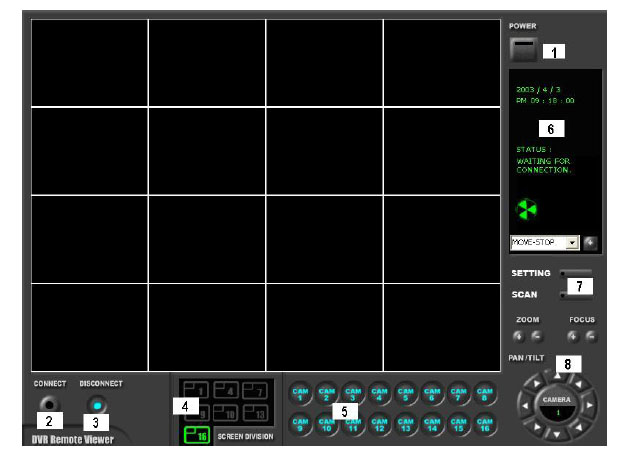Click the round button beside MOVE-STOP dropdown

tap(590, 242)
